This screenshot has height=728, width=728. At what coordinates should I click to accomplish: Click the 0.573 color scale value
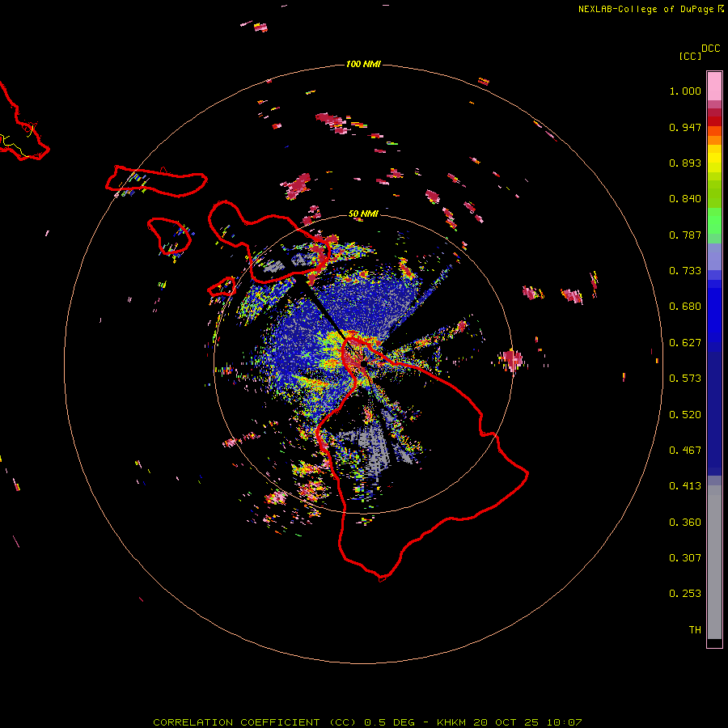[x=685, y=379]
